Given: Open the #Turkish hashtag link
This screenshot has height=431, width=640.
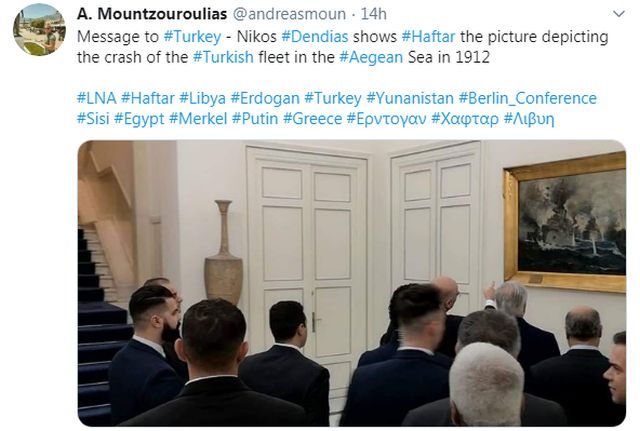Looking at the screenshot, I should click(223, 57).
